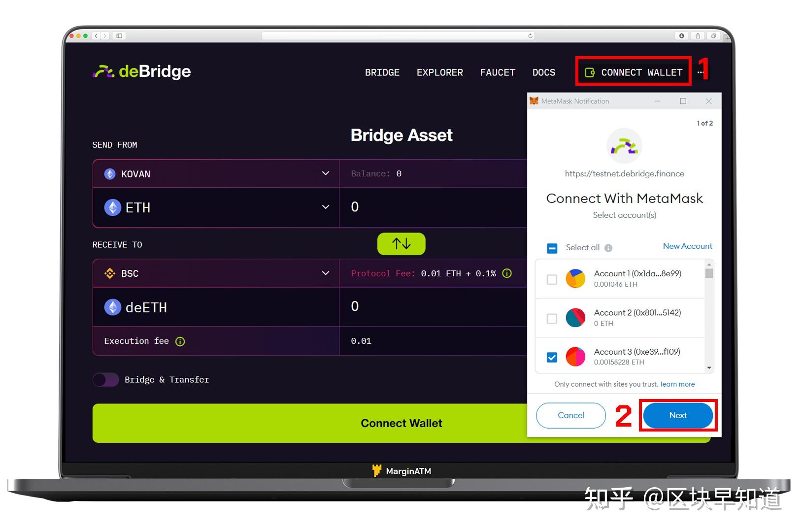Click the Execution fee value 0.01

tap(361, 341)
